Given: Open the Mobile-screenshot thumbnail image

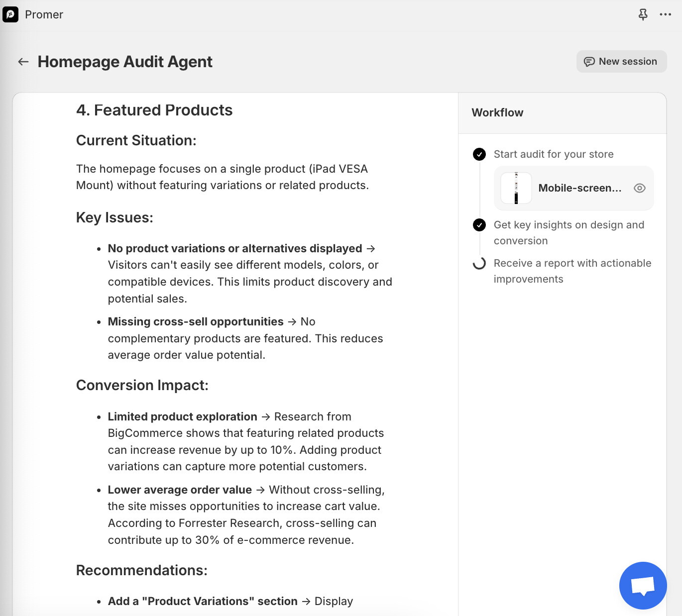Looking at the screenshot, I should coord(516,188).
